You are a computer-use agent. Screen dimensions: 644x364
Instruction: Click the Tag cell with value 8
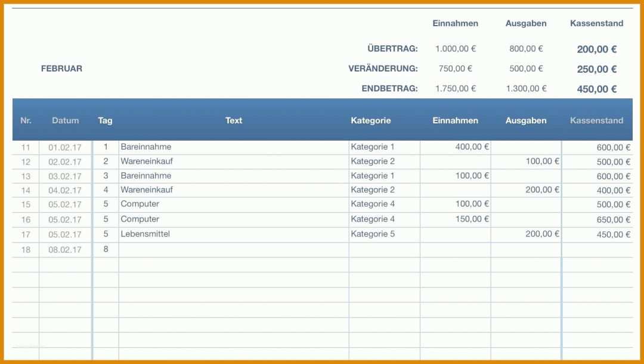click(106, 249)
